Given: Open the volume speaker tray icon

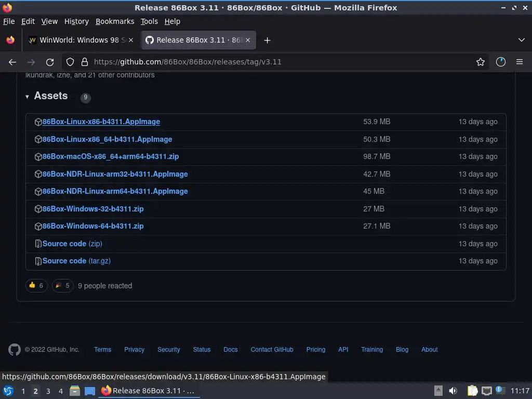Looking at the screenshot, I should point(453,391).
